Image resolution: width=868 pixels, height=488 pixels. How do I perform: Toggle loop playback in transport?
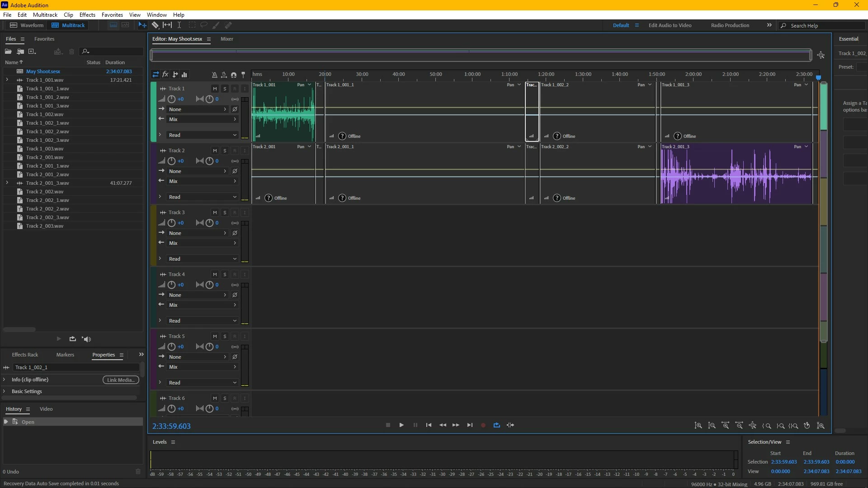pos(496,425)
